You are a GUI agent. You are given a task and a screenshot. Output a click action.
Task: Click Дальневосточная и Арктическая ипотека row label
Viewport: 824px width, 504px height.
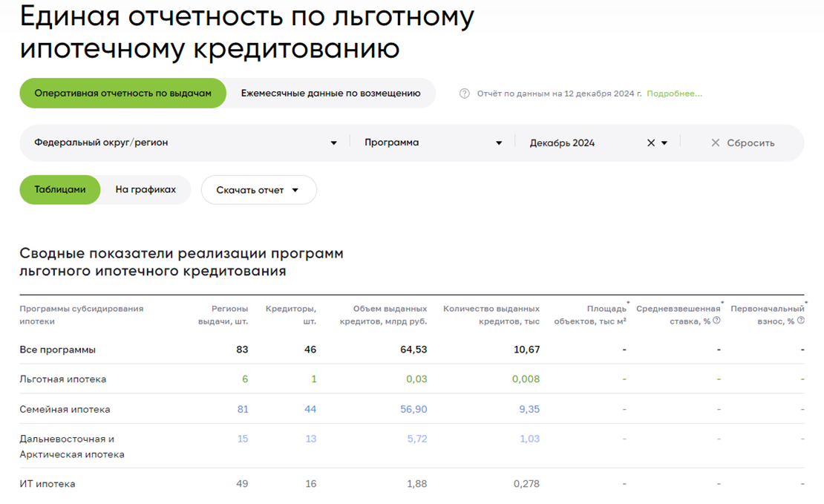(x=72, y=446)
